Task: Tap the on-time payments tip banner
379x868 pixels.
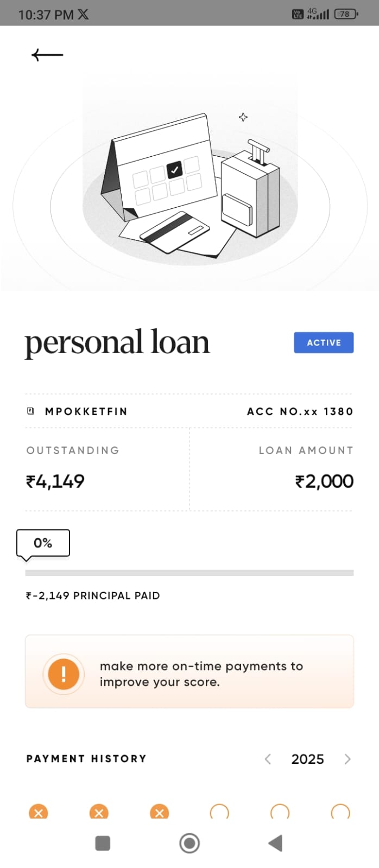Action: coord(189,672)
